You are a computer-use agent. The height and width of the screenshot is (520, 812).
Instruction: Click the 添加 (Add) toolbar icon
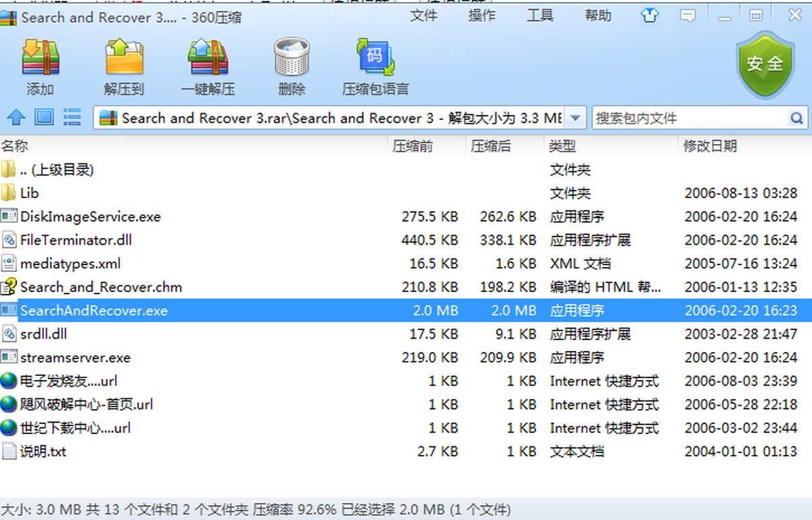(41, 57)
